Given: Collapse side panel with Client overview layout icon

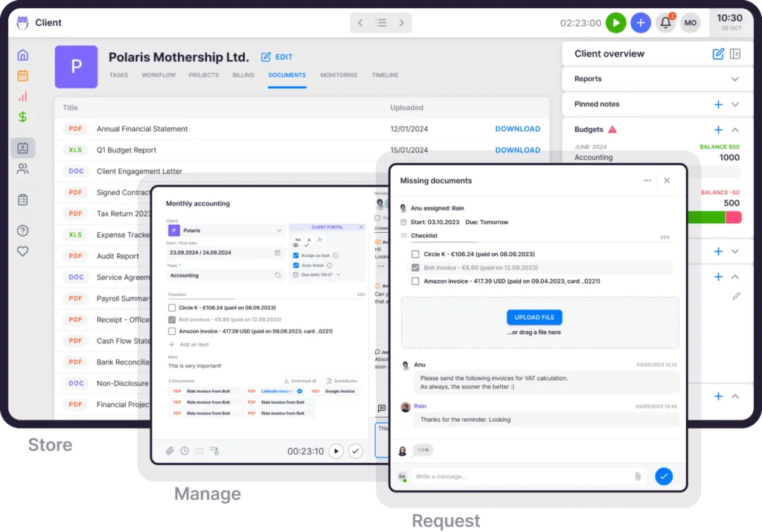Looking at the screenshot, I should coord(734,54).
